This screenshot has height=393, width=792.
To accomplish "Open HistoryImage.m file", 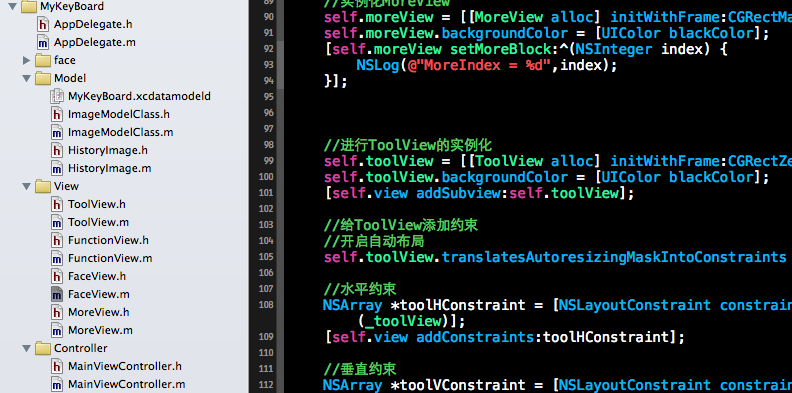I will 109,168.
